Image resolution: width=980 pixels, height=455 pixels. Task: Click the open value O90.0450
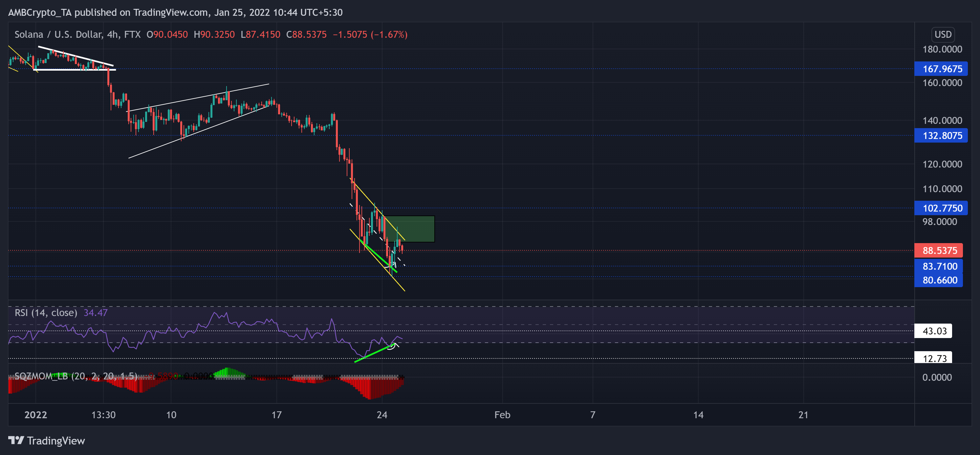(x=167, y=34)
